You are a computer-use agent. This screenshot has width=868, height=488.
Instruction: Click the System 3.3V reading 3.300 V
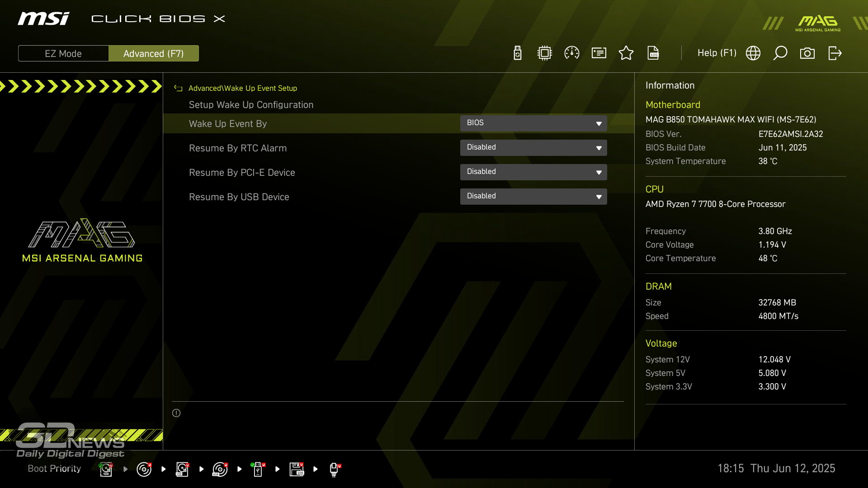[772, 387]
